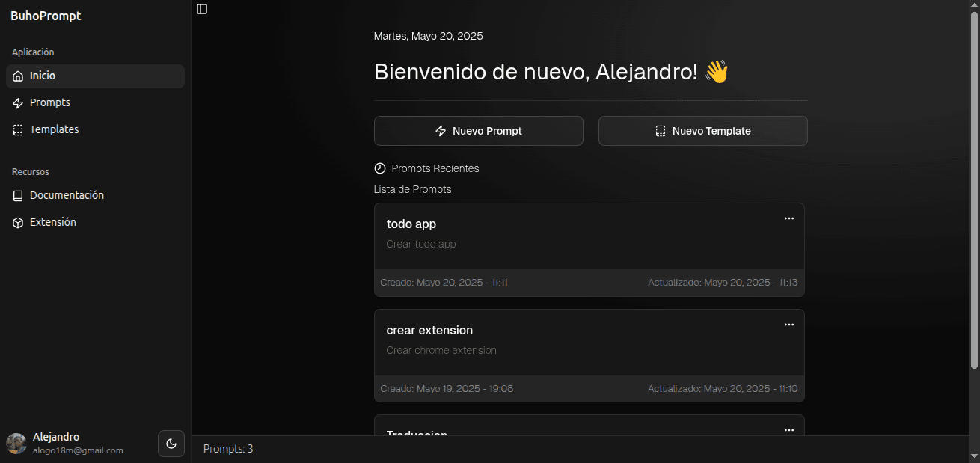Open the options menu for crear extension
Viewport: 980px width, 463px height.
click(x=788, y=325)
